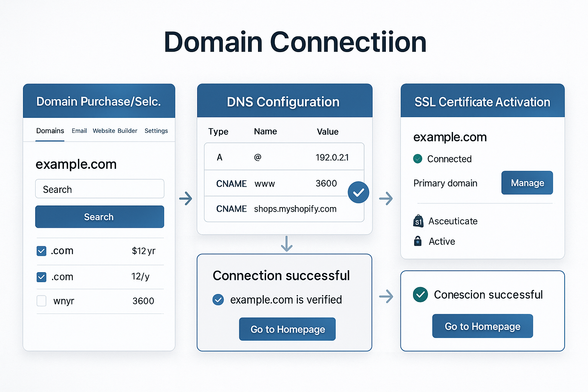Viewport: 588px width, 392px height.
Task: Click the checkmark beside example.com is verified
Action: point(218,300)
